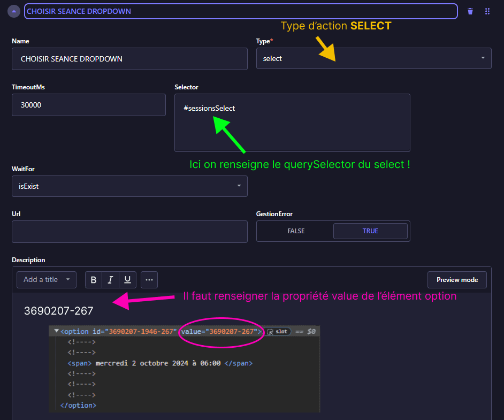Screen dimensions: 504x420
Task: Open the Add a title dropdown
Action: click(x=47, y=280)
